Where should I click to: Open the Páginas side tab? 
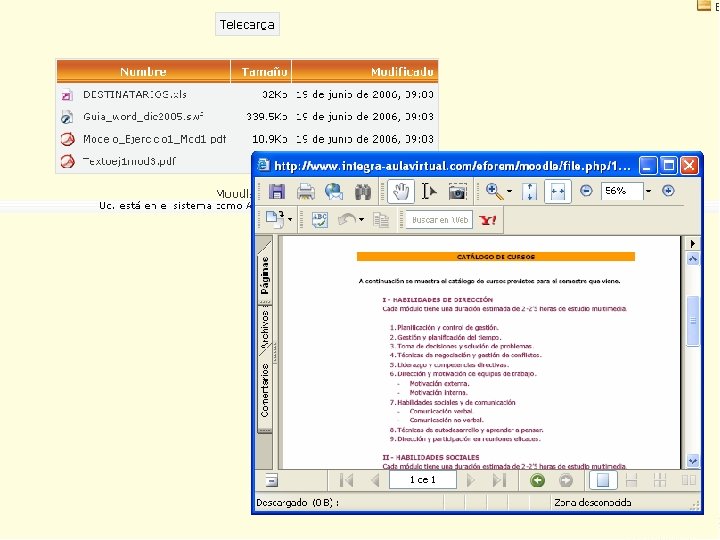[x=265, y=274]
